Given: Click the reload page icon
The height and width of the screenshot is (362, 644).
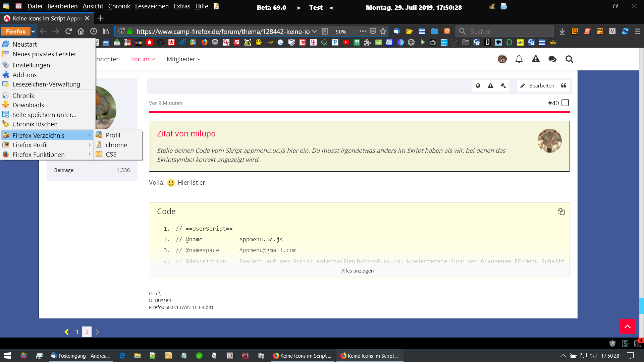Looking at the screenshot, I should coord(68,31).
